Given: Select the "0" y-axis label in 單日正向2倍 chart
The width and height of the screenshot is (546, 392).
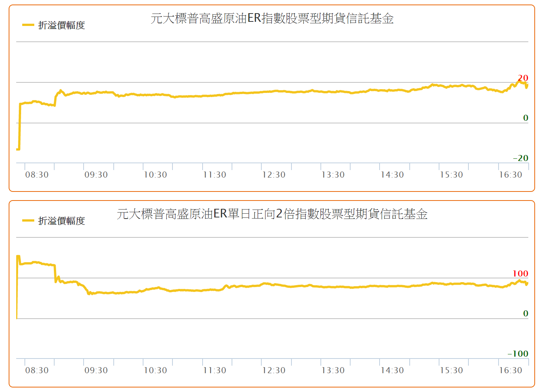Looking at the screenshot, I should click(526, 313).
